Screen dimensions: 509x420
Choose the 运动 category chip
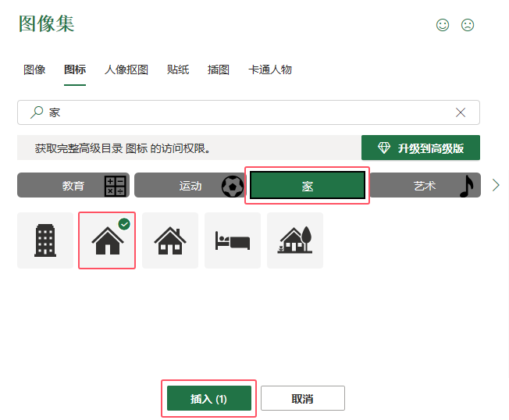click(190, 185)
